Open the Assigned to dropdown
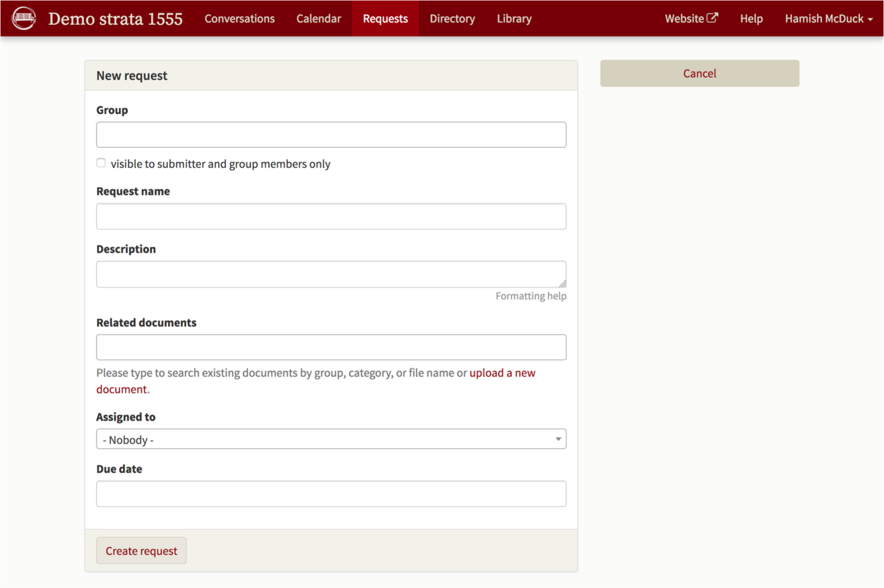Viewport: 884px width, 588px height. coord(331,439)
